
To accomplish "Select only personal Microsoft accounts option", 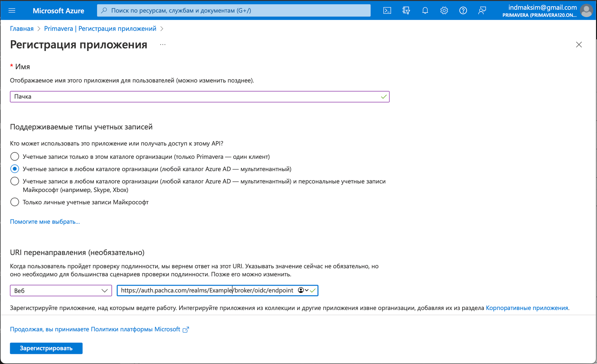I will coord(15,202).
